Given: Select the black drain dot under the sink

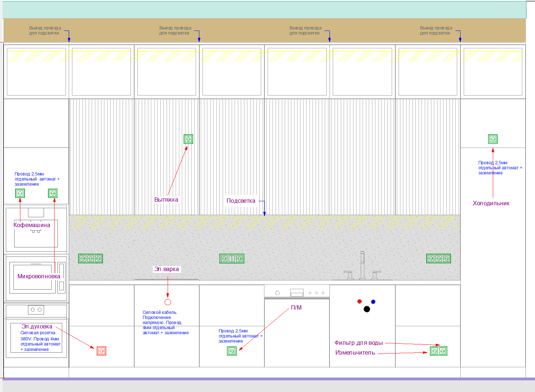Looking at the screenshot, I should [x=367, y=309].
